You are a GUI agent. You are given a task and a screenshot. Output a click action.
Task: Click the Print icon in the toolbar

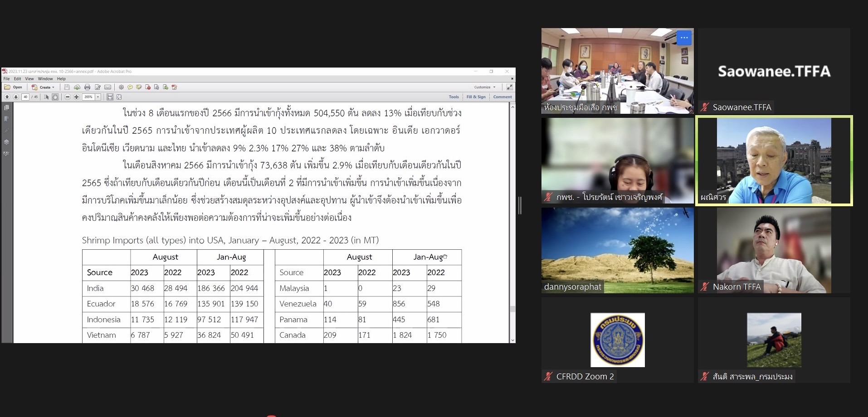(87, 87)
